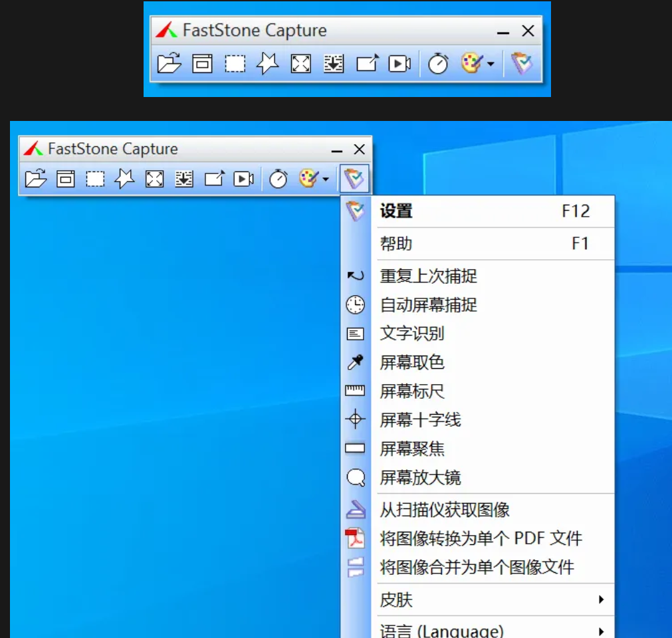Screen dimensions: 672x638
Task: Click highlighted Settings icon in lower window toolbar
Action: pyautogui.click(x=354, y=179)
